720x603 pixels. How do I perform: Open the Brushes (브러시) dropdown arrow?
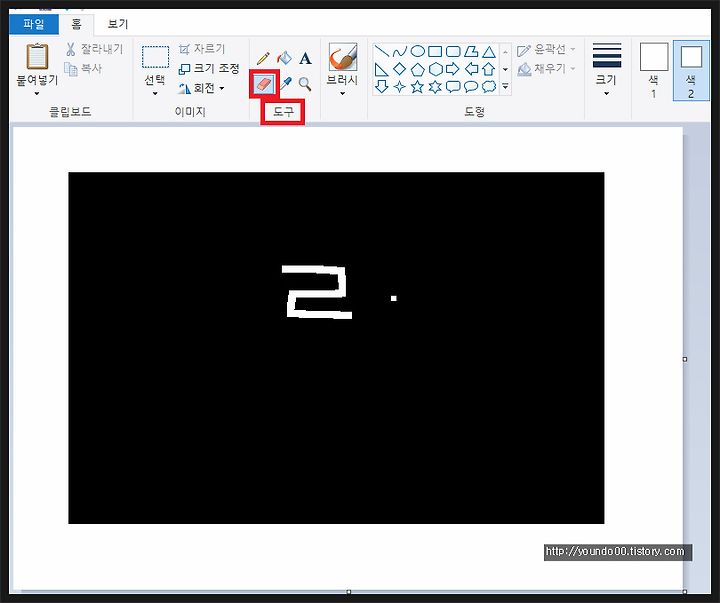pyautogui.click(x=343, y=94)
